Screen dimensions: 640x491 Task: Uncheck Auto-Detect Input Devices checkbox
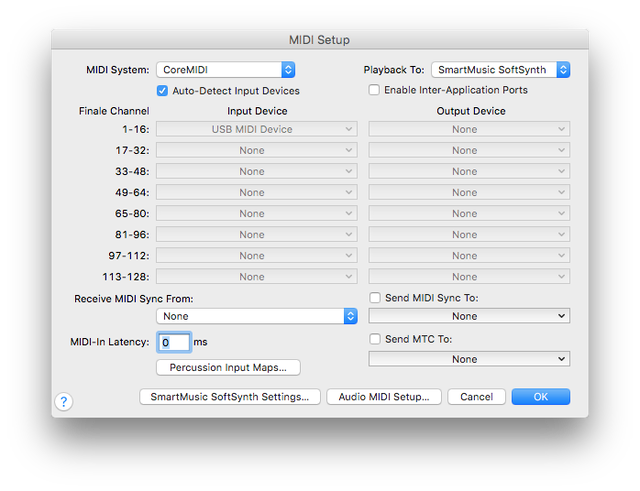click(164, 90)
